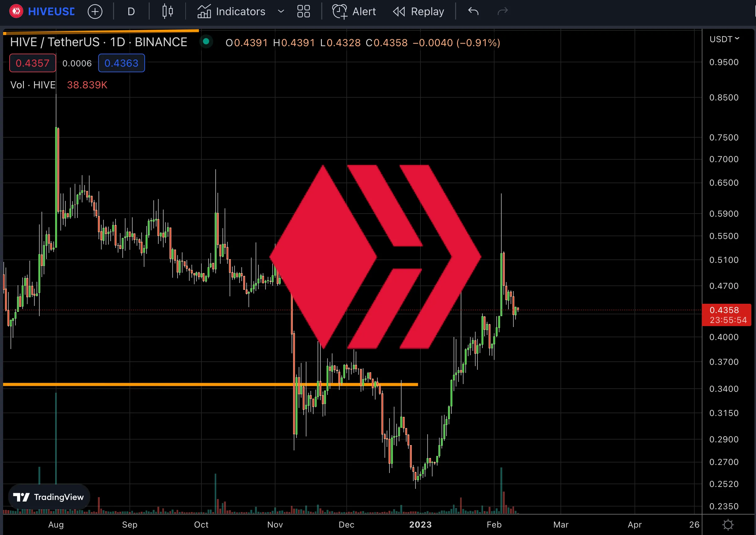Open the USDT currency dropdown

[x=724, y=39]
